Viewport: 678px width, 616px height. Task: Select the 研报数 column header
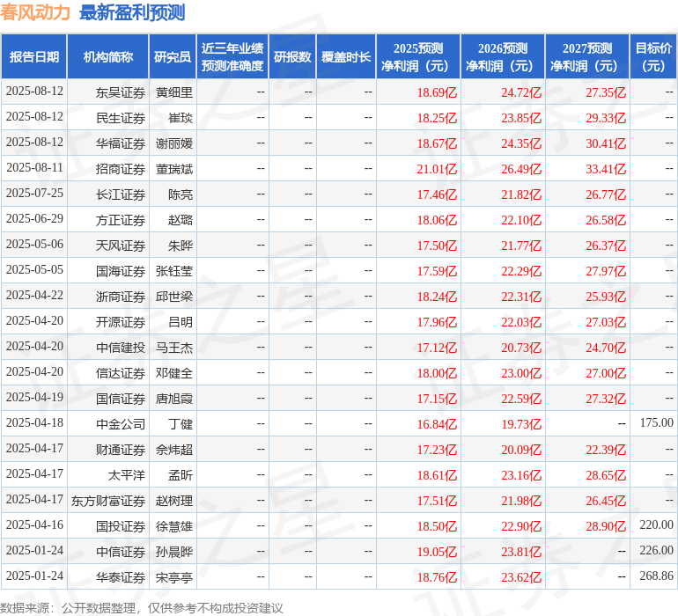click(x=292, y=56)
